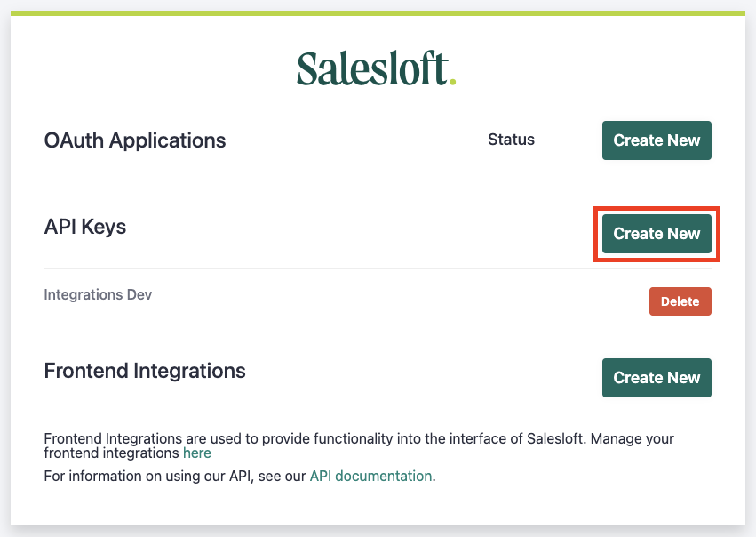The height and width of the screenshot is (537, 756).
Task: Click the API usage documentation hyperlink
Action: [x=370, y=476]
